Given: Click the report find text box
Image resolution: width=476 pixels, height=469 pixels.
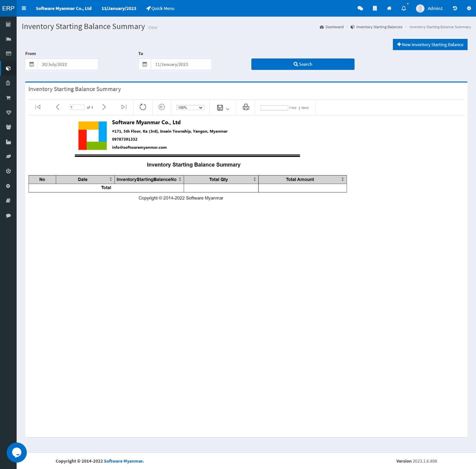Looking at the screenshot, I should (x=274, y=108).
